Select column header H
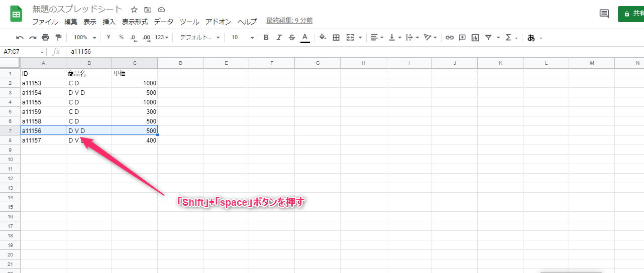 pyautogui.click(x=363, y=63)
